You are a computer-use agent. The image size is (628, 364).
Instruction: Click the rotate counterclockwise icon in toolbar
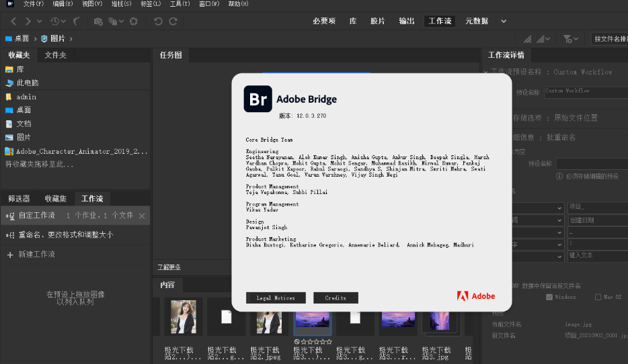tap(158, 21)
